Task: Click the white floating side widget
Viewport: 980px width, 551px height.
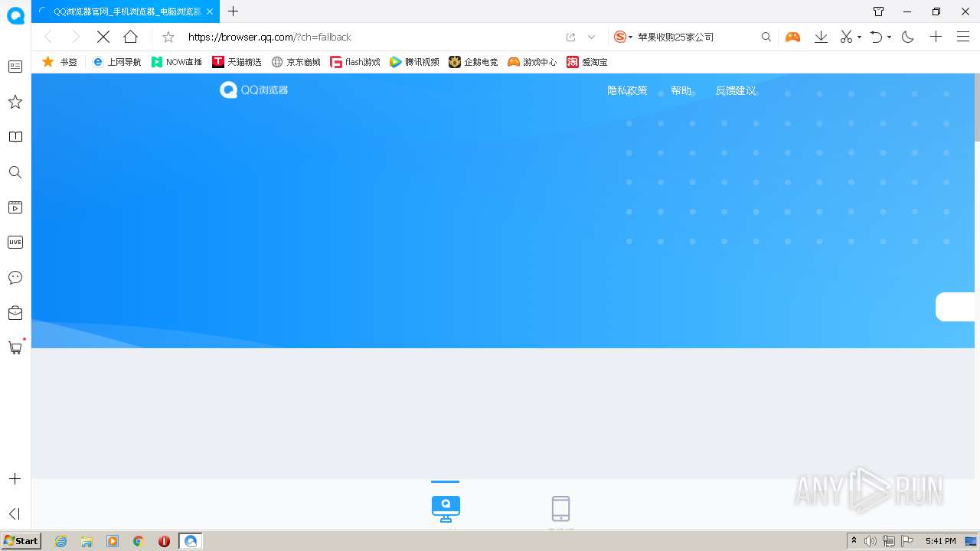Action: point(955,307)
